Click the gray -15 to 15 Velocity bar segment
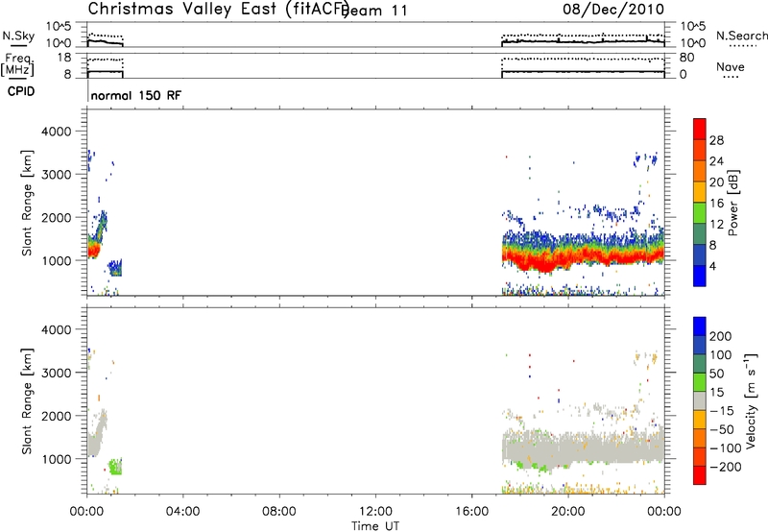 pos(700,401)
